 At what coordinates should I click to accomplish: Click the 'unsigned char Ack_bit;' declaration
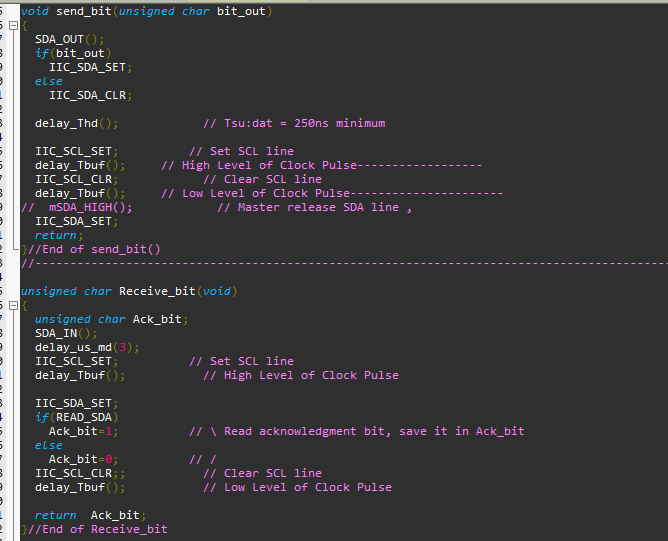112,319
